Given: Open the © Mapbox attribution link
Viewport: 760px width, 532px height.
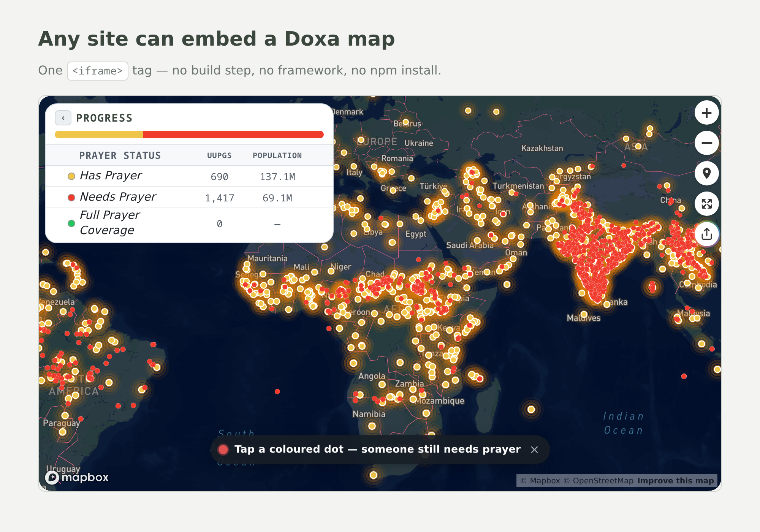Looking at the screenshot, I should pos(540,481).
